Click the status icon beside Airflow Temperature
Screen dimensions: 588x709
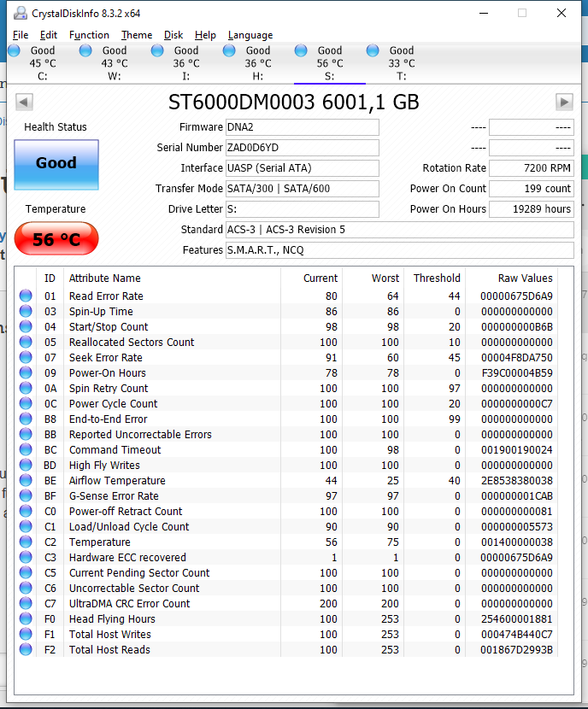click(26, 481)
